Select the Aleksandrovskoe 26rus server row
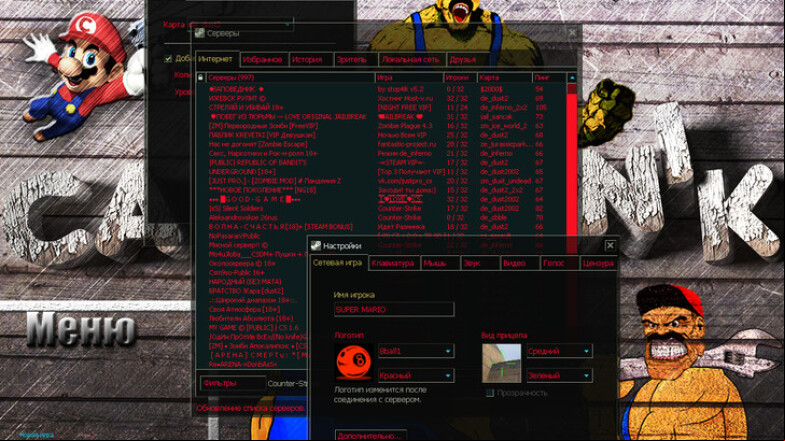The width and height of the screenshot is (785, 441). (380, 218)
